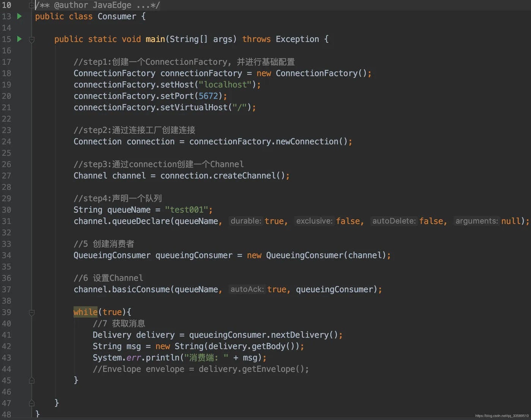Click the //step2 comment line
This screenshot has width=531, height=420.
click(x=134, y=130)
